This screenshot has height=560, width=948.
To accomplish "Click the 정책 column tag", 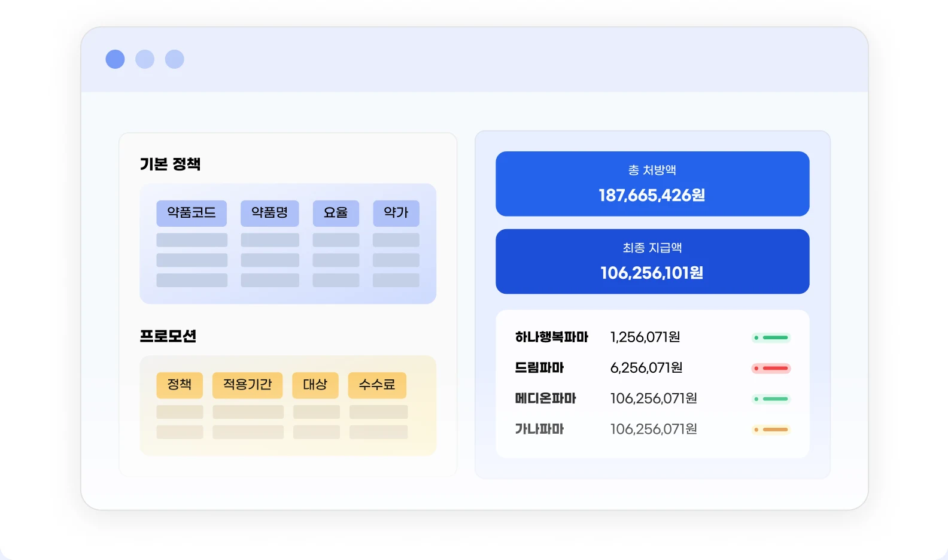I will tap(180, 385).
